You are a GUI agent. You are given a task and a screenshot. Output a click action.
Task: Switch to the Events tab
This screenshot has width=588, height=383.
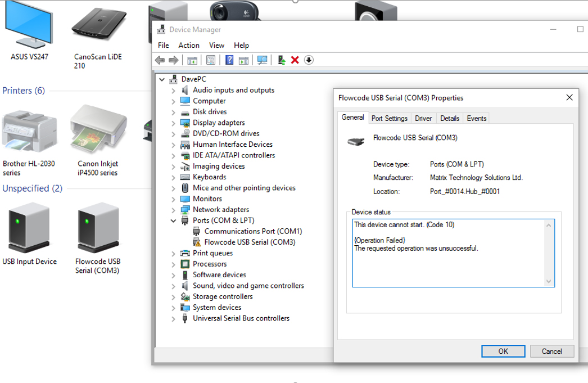point(477,119)
